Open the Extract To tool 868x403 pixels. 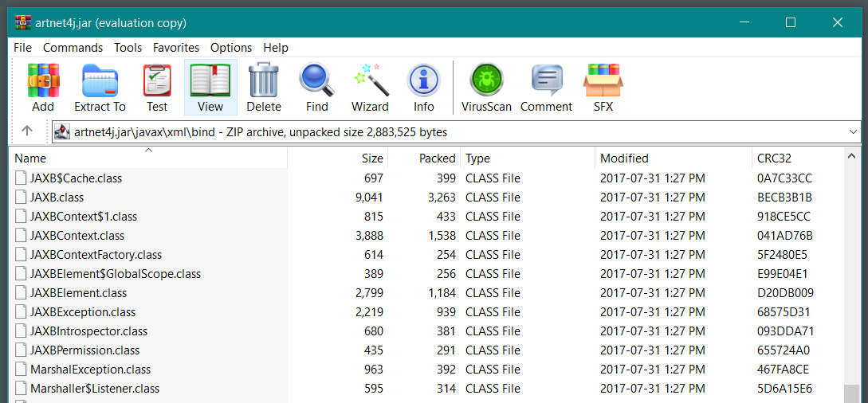point(100,88)
